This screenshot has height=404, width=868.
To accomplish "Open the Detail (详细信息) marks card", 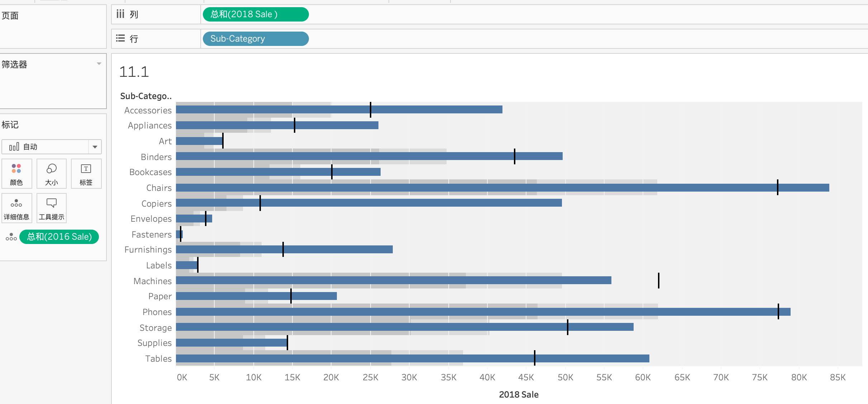I will [x=16, y=208].
